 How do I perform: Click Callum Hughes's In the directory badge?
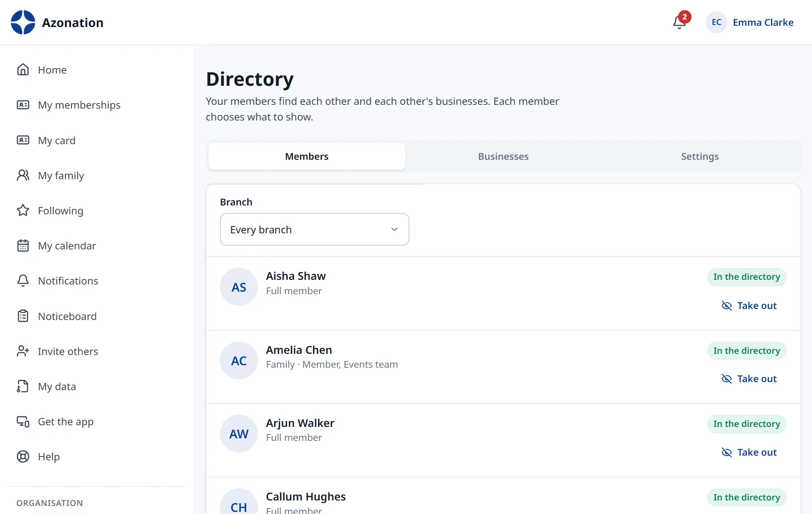click(746, 498)
